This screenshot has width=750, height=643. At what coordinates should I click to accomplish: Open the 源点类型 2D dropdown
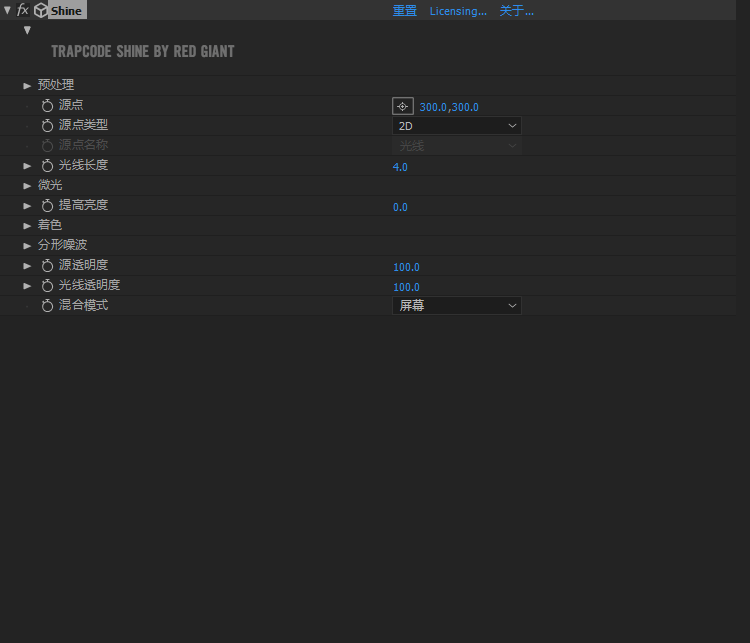coord(457,126)
